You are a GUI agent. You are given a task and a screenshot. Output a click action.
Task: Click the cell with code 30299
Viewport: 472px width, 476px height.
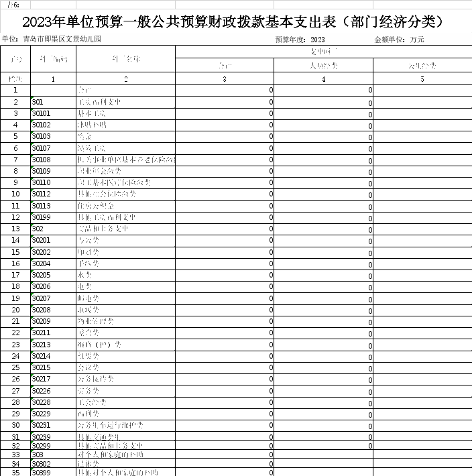pyautogui.click(x=53, y=445)
